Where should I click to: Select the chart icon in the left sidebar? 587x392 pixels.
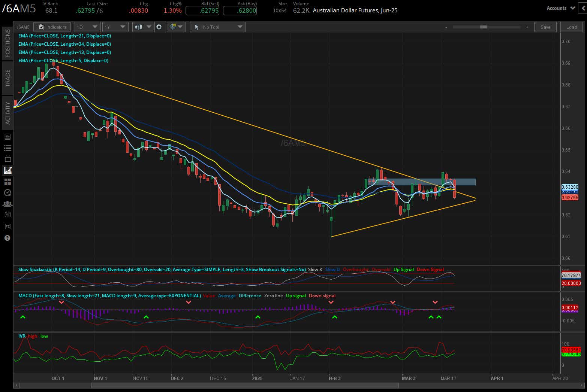(7, 170)
